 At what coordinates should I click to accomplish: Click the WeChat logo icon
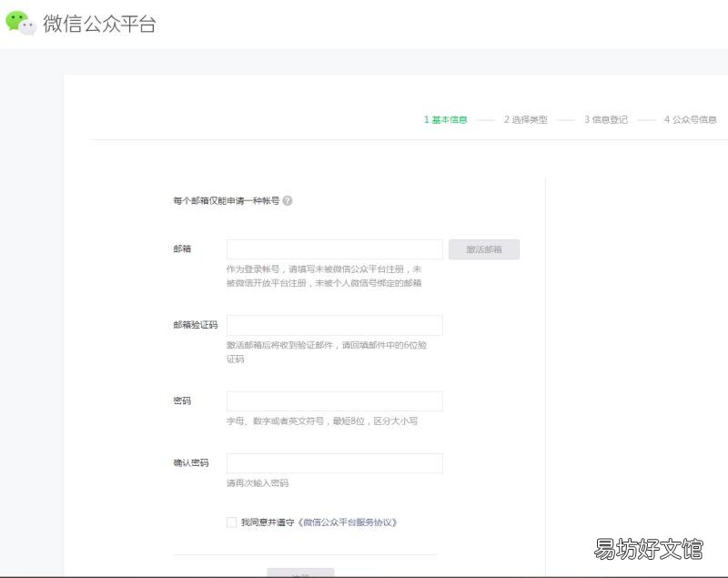21,23
